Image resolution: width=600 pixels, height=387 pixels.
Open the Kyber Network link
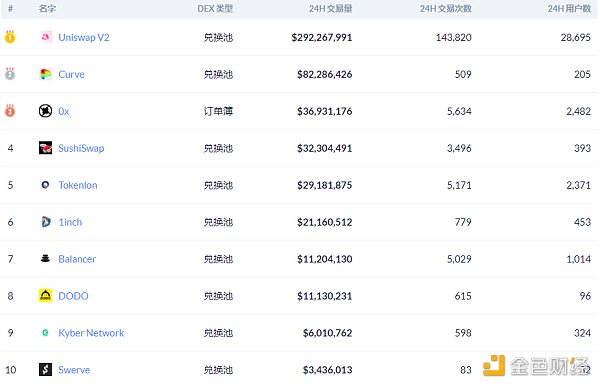click(x=91, y=333)
